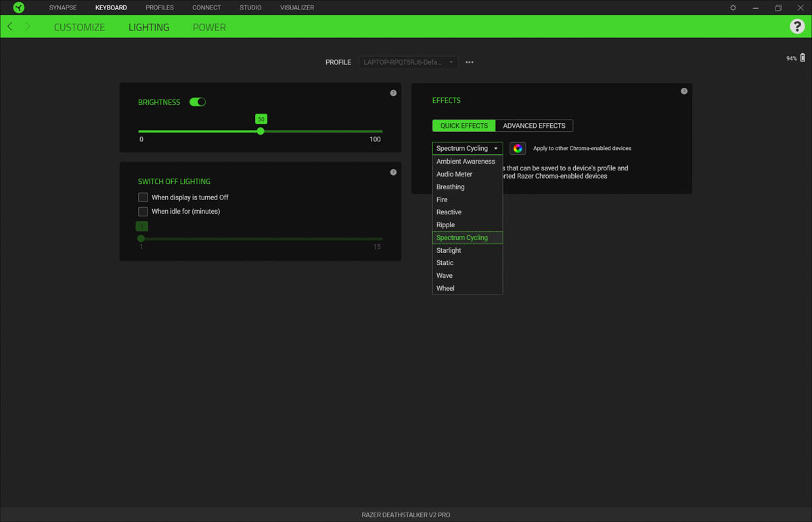Check When display is turned Off
Image resolution: width=812 pixels, height=522 pixels.
tap(143, 197)
